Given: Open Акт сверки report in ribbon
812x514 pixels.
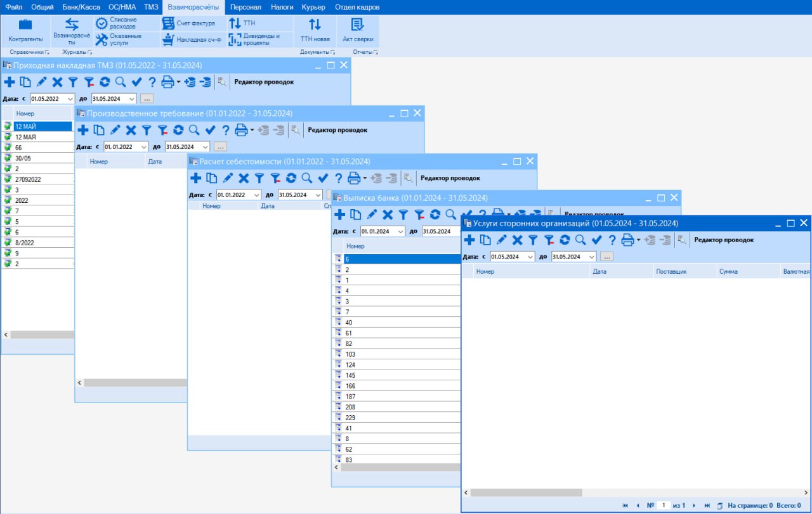Looking at the screenshot, I should [358, 30].
